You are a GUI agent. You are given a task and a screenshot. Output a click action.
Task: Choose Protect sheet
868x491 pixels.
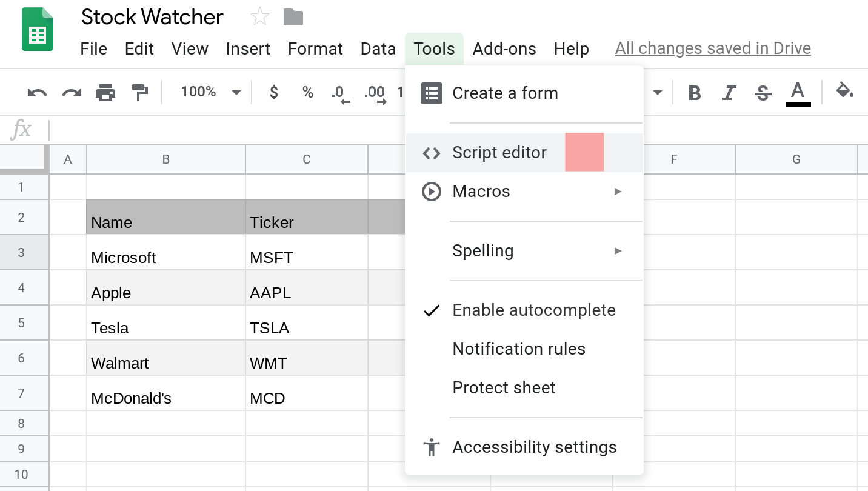[524, 388]
